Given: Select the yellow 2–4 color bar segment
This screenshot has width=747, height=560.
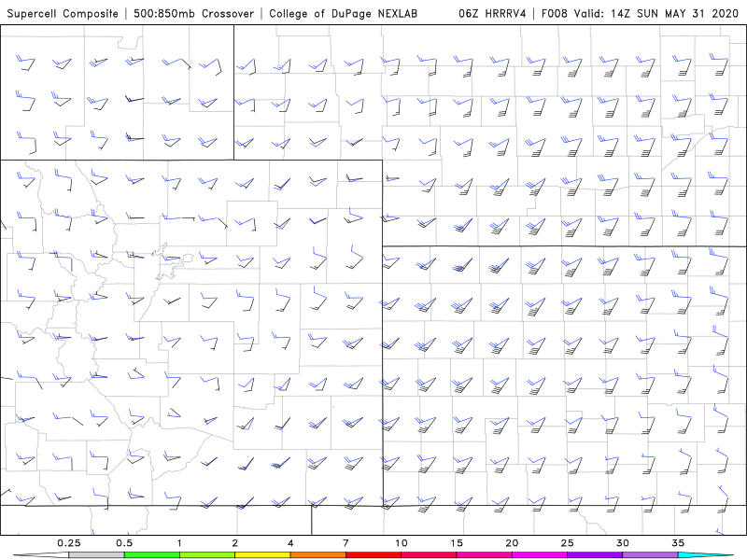Looking at the screenshot, I should [262, 555].
